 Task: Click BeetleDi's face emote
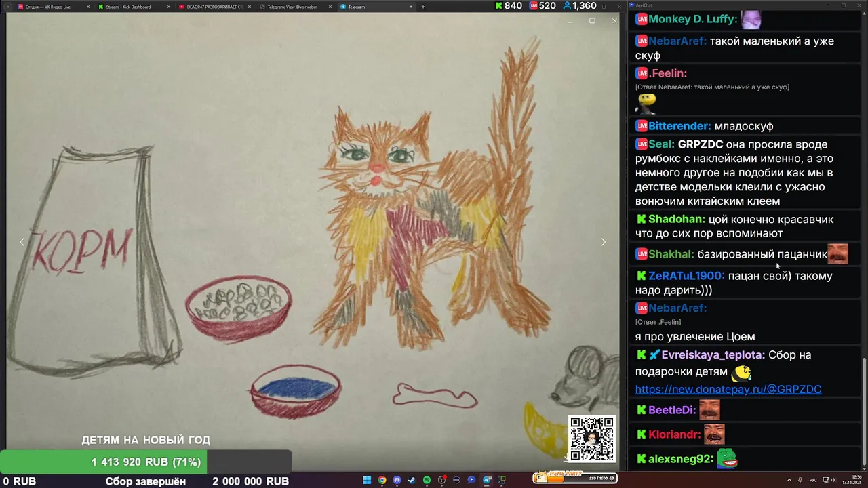point(709,410)
